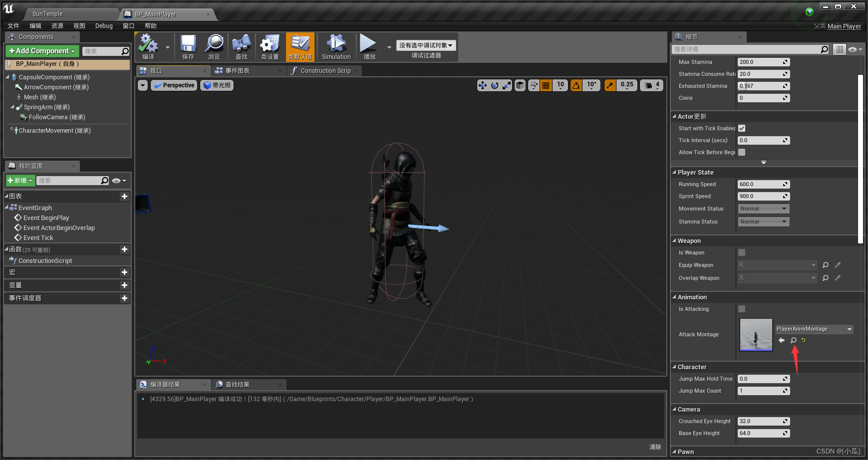Screen dimensions: 868x460
Task: Switch to the 查找结果 tab
Action: click(x=249, y=385)
